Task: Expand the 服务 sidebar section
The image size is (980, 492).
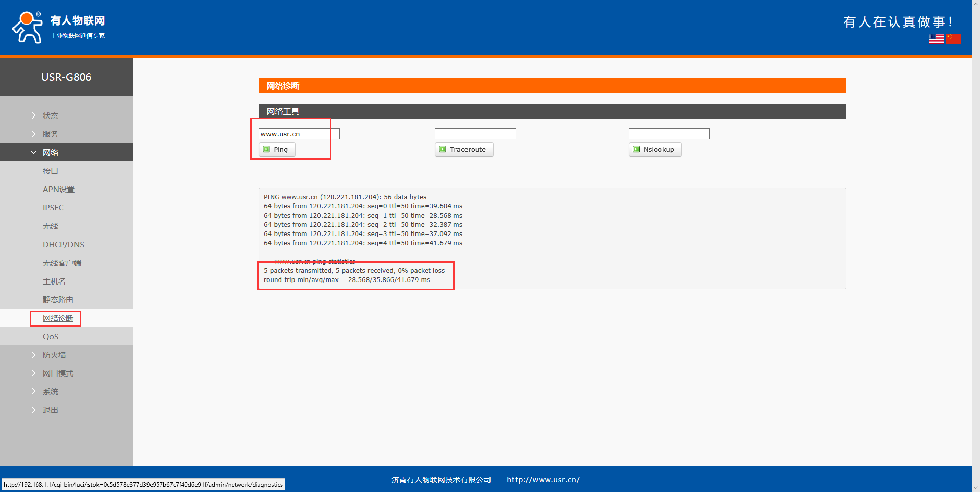Action: tap(50, 134)
